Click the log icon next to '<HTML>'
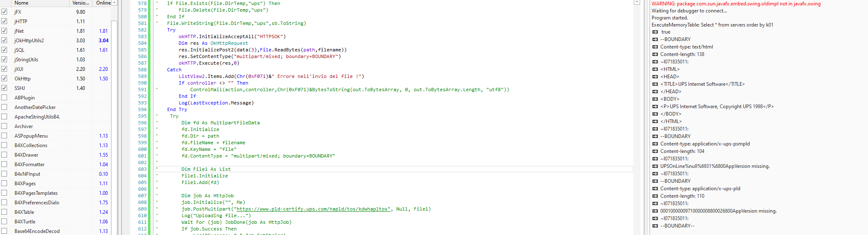 tap(655, 69)
